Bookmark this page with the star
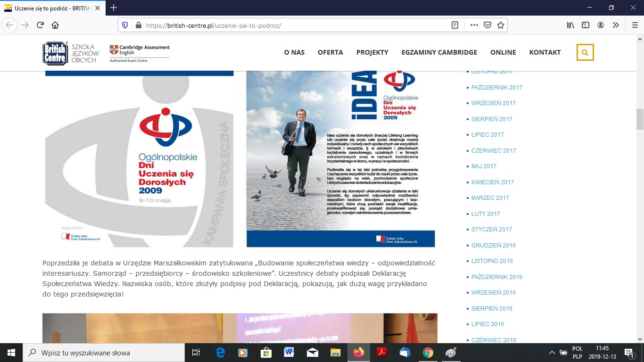 pos(500,25)
